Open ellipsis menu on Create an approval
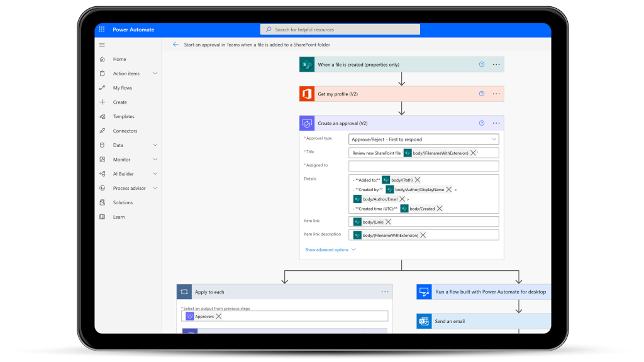The height and width of the screenshot is (362, 644). tap(496, 123)
